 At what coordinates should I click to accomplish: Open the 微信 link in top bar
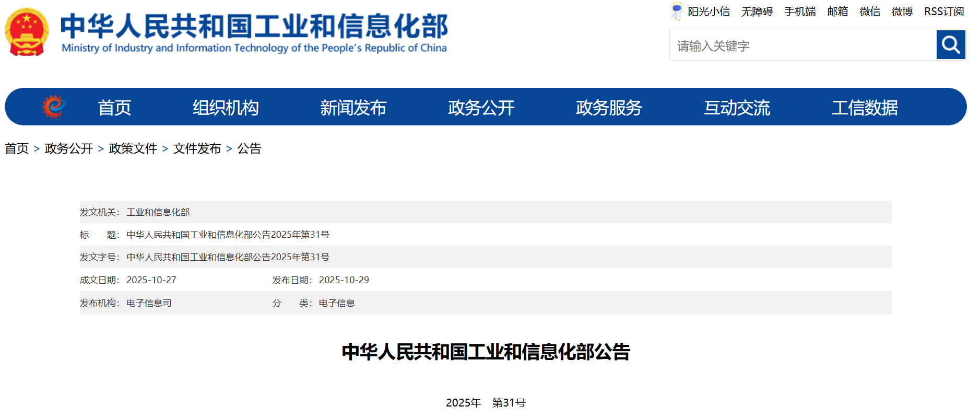coord(870,11)
